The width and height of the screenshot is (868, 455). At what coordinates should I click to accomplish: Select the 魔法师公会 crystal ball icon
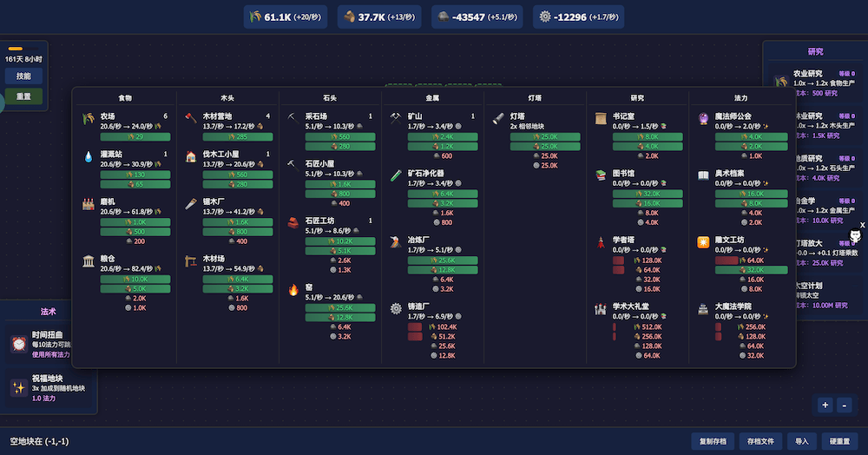pos(703,121)
